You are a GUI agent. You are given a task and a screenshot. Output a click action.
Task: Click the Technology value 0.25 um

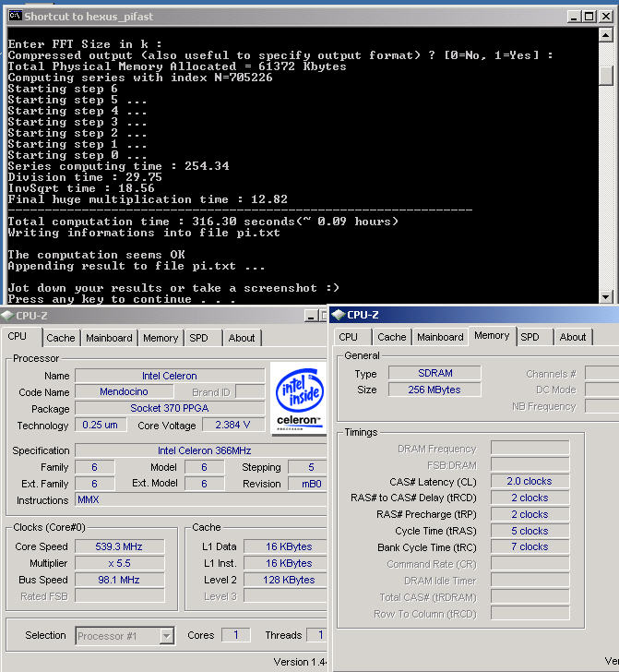click(101, 425)
